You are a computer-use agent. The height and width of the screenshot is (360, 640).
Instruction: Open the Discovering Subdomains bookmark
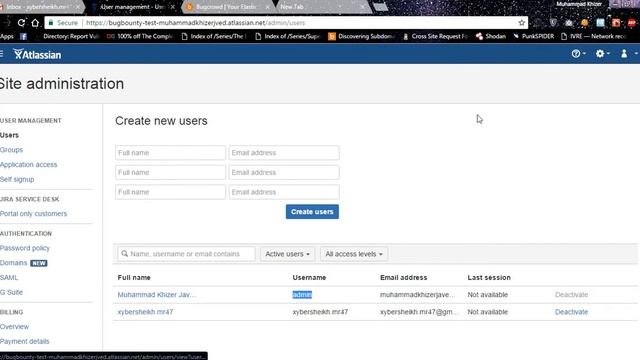click(x=362, y=36)
